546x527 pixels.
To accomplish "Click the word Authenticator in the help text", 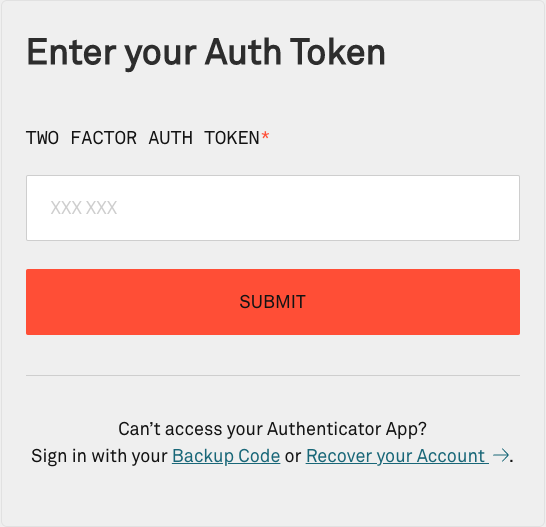I will tap(324, 429).
